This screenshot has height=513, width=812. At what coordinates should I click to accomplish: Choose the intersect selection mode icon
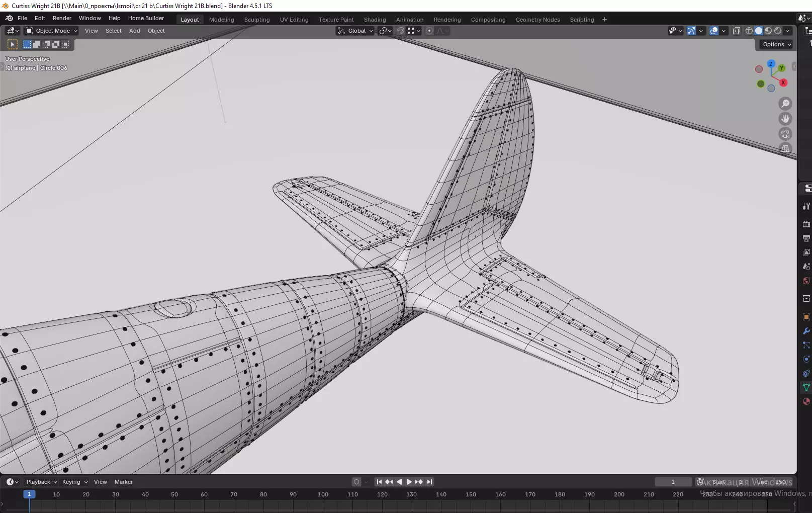[65, 44]
